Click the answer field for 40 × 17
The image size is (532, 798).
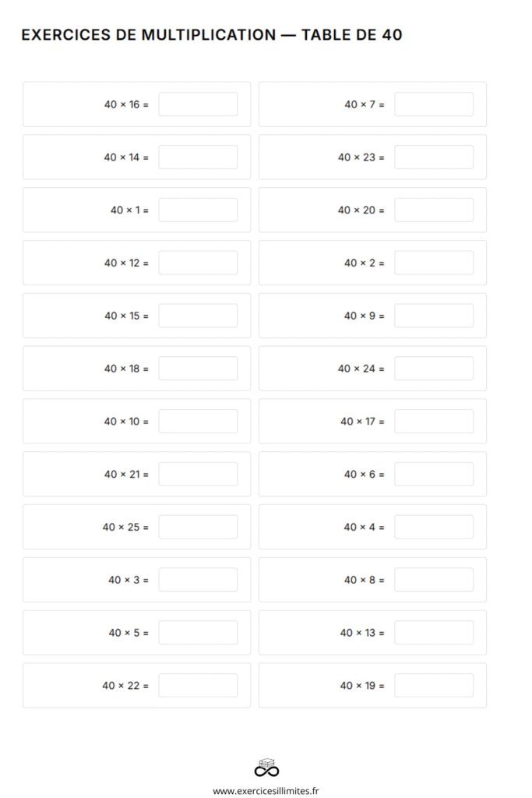434,422
